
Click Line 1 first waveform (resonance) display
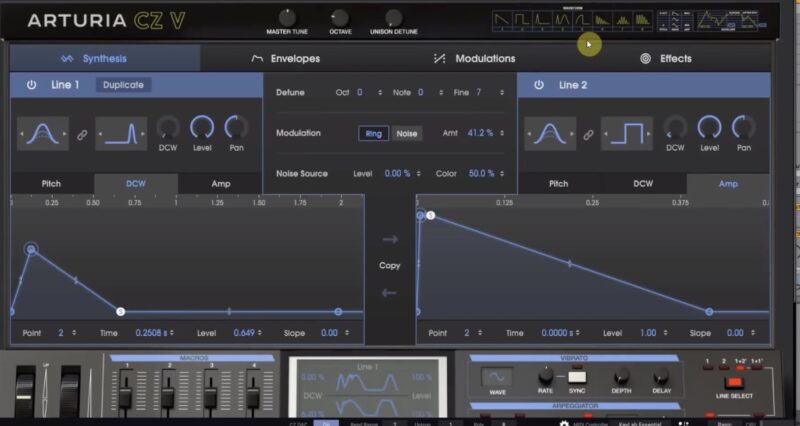point(43,134)
